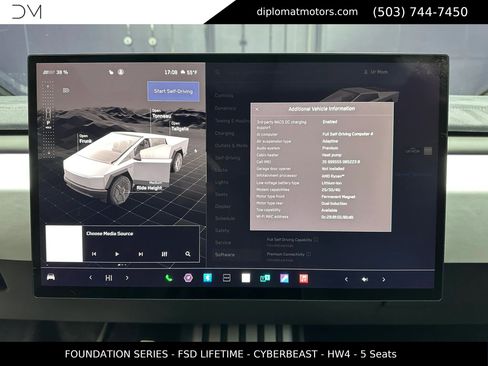
Task: Open the media equalizer icon
Action: tap(164, 254)
